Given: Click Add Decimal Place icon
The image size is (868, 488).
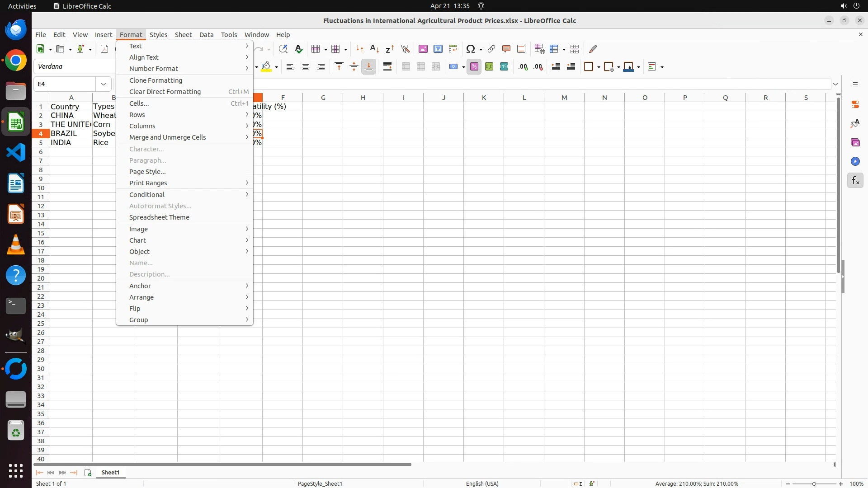Looking at the screenshot, I should tap(523, 67).
